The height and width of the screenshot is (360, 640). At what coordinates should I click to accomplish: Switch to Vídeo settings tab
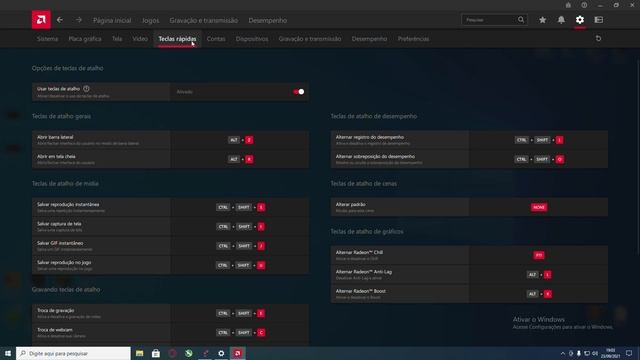coord(140,39)
